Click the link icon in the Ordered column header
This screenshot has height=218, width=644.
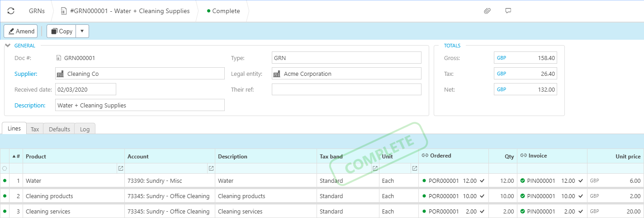(425, 156)
